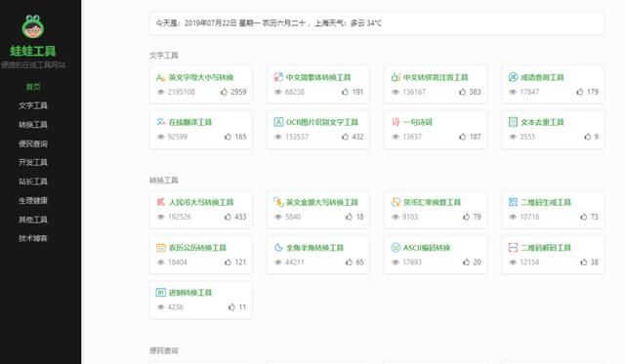Viewport: 625px width, 364px height.
Task: Open the 全角半角转换工具 title link
Action: pyautogui.click(x=314, y=248)
